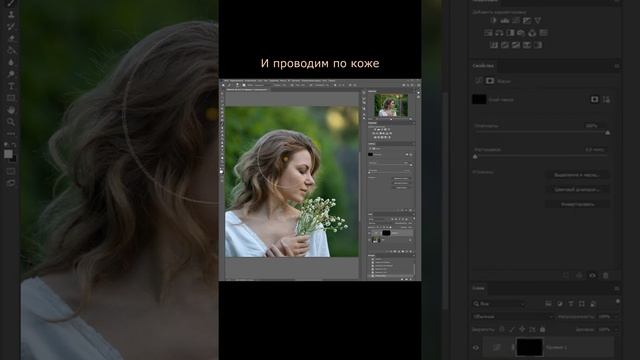Switch Properties to adjustment view icon
640x360 pixels.
[479, 81]
